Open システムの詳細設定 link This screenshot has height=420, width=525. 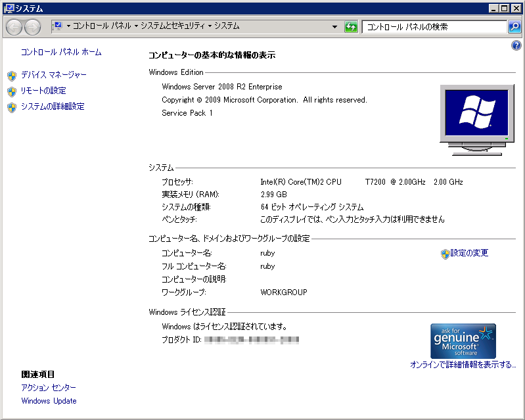point(53,106)
